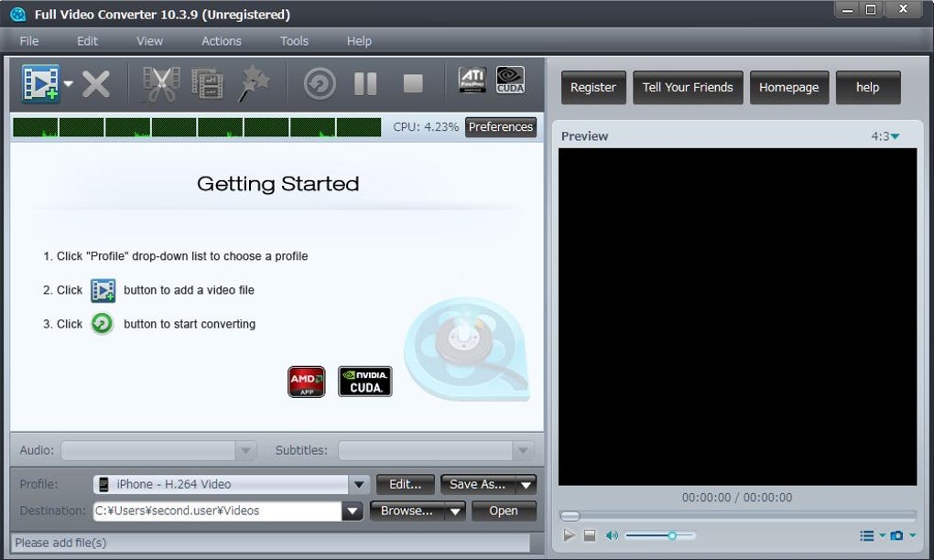
Task: Click the NVIDIA CUDA logo badge
Action: point(365,382)
